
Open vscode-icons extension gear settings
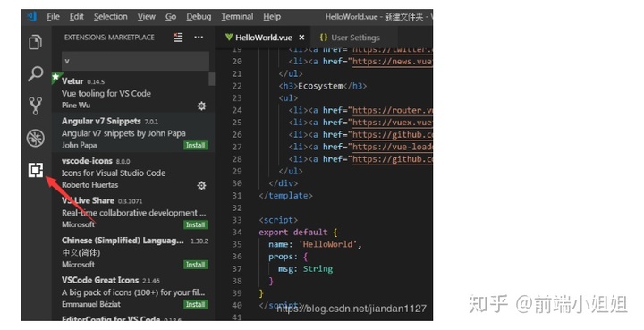201,185
